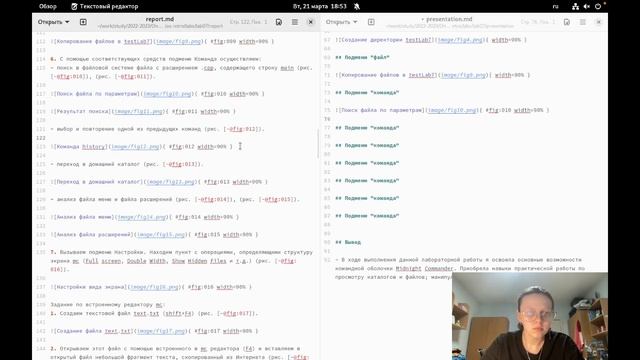This screenshot has height=360, width=640.
Task: Open hamburger menu in presentation.md window
Action: pos(582,22)
